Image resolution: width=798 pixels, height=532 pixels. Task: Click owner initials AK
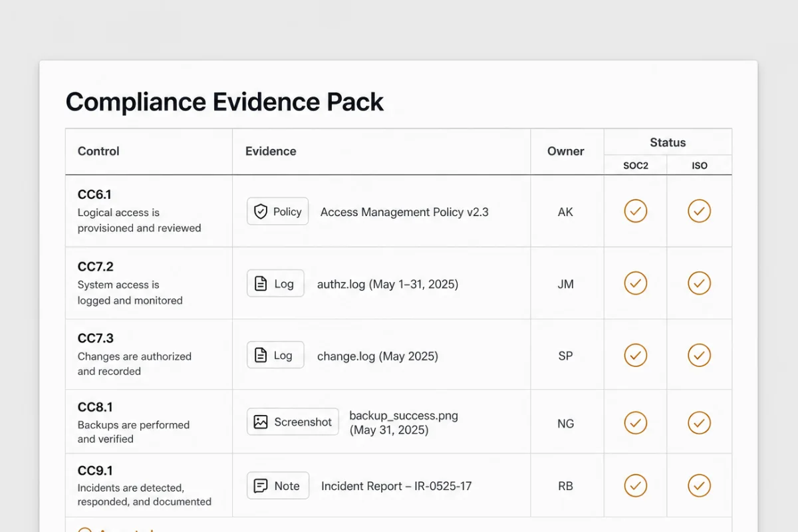(565, 212)
